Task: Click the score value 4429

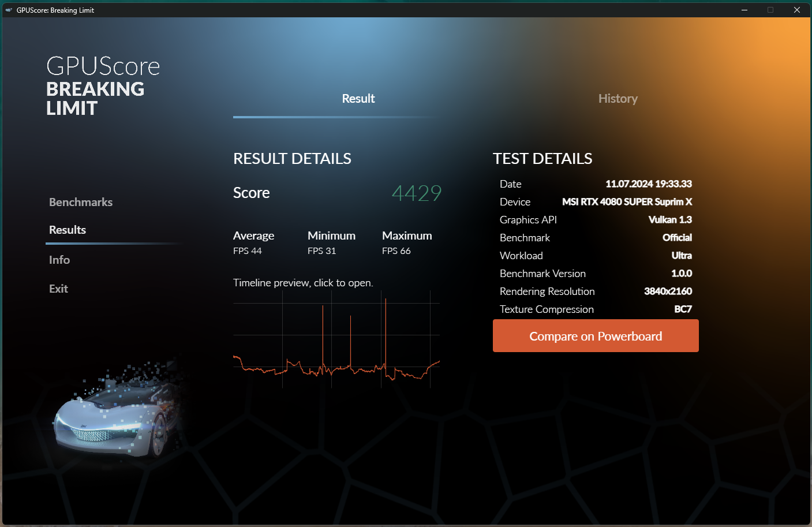Action: point(417,193)
